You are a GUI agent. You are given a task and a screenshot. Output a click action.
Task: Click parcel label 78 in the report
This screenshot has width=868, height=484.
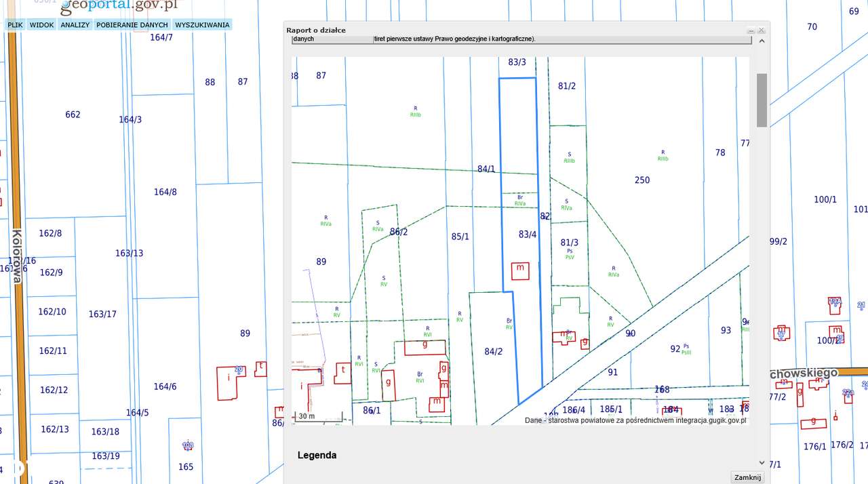click(x=720, y=153)
